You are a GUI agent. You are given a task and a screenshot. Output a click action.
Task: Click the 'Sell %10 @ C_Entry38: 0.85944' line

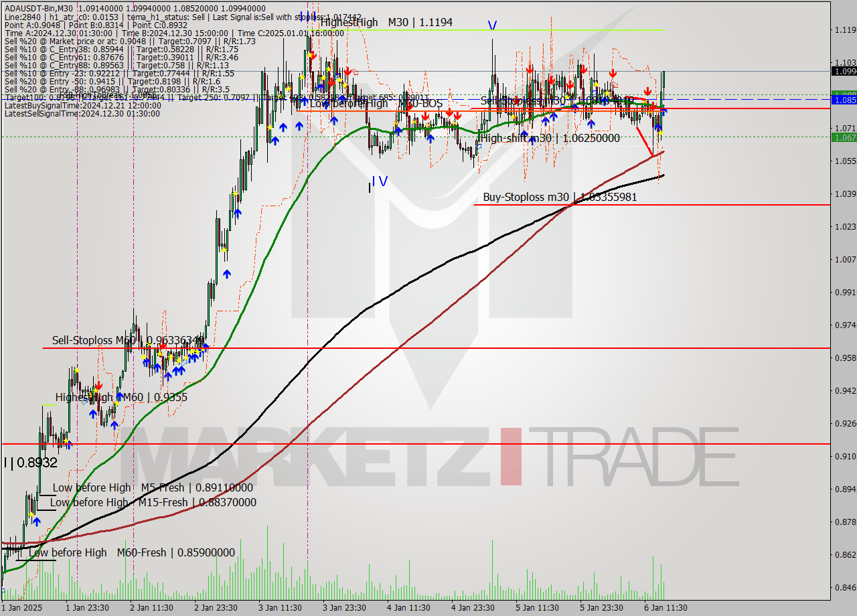click(121, 49)
